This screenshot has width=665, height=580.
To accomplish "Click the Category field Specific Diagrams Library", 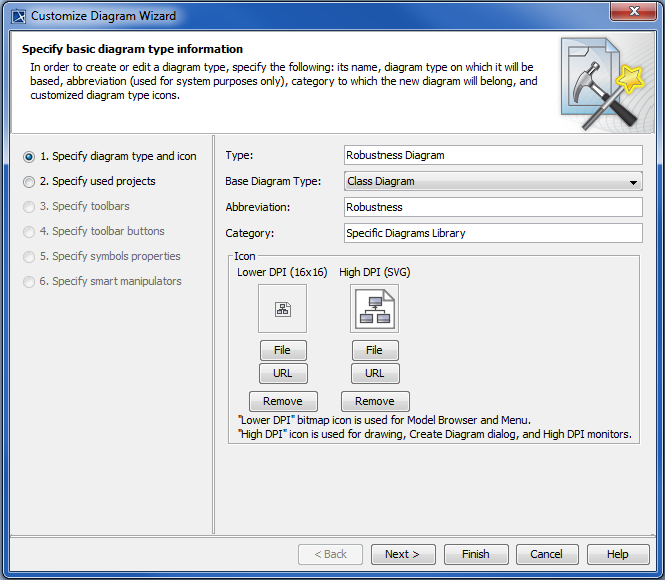I will point(493,233).
